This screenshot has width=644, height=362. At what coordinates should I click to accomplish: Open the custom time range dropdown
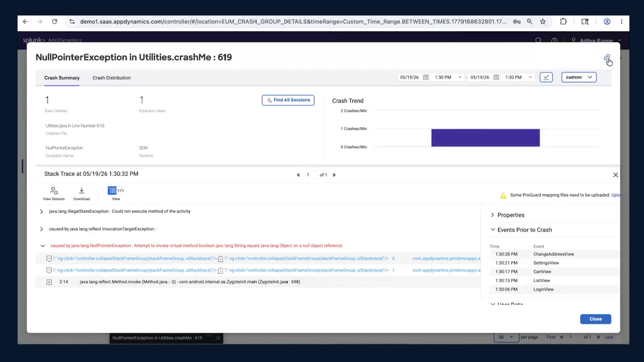point(579,77)
